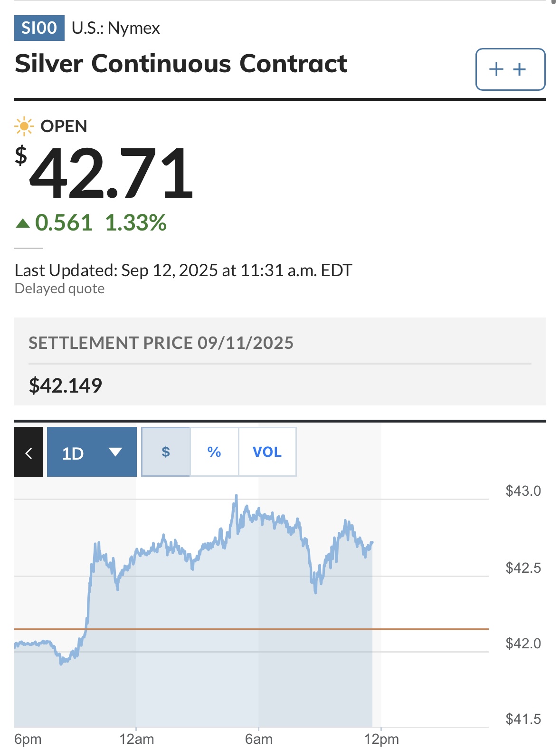Screen dimensions: 560x751
Task: Click the 1.33% percent change figure
Action: (136, 223)
